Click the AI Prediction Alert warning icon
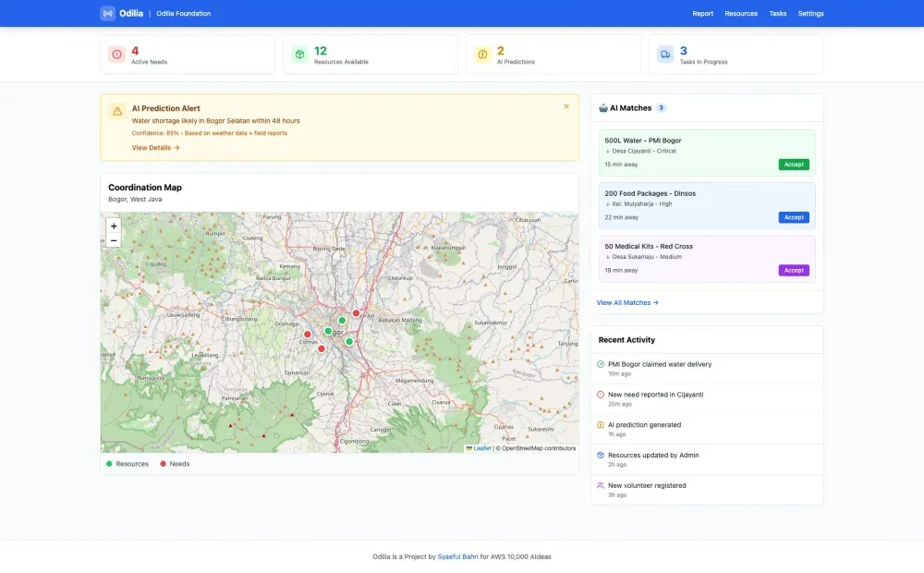924x573 pixels. point(116,110)
